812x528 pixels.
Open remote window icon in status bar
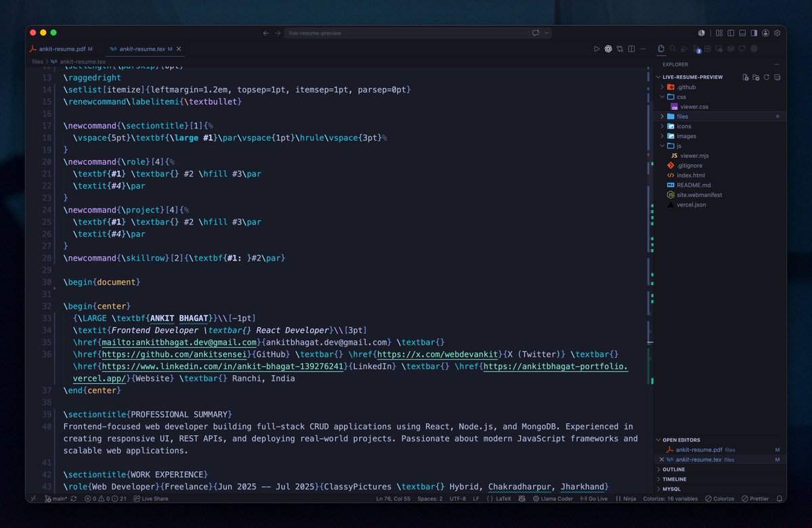click(x=33, y=498)
